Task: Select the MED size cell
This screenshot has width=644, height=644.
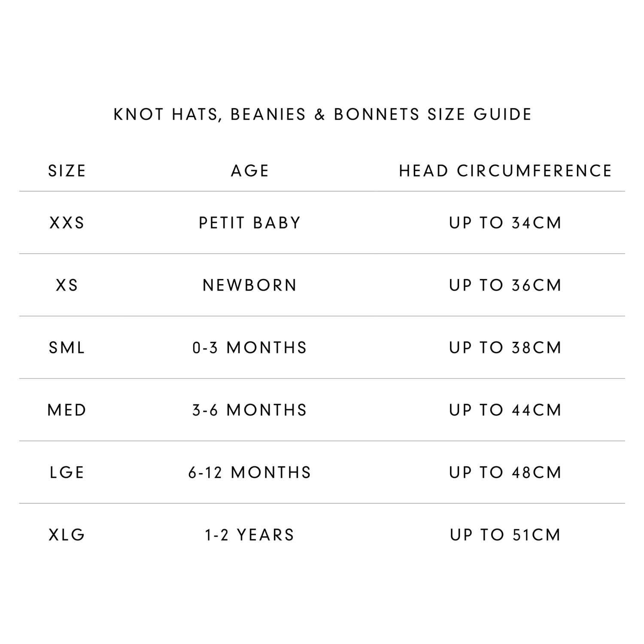Action: (67, 410)
